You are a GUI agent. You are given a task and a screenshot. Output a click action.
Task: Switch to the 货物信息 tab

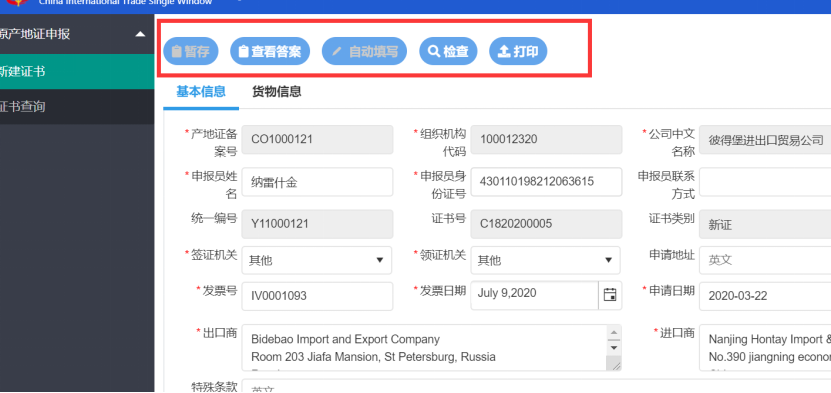[277, 92]
